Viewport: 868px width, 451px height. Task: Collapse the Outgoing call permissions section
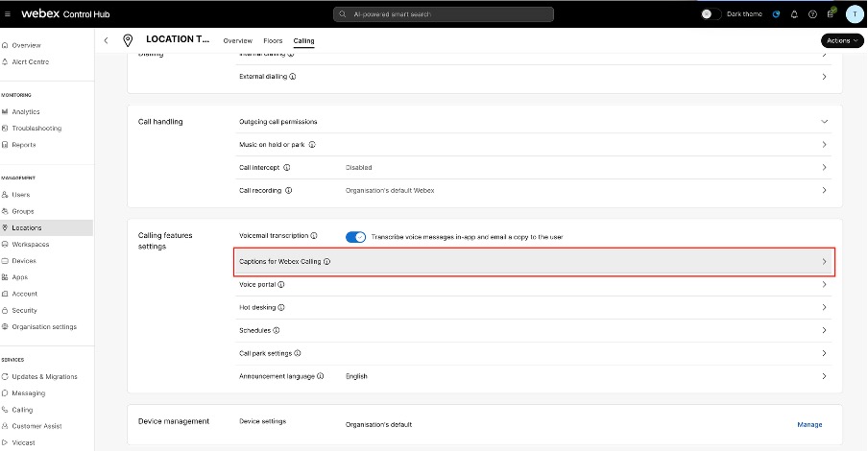click(x=824, y=122)
